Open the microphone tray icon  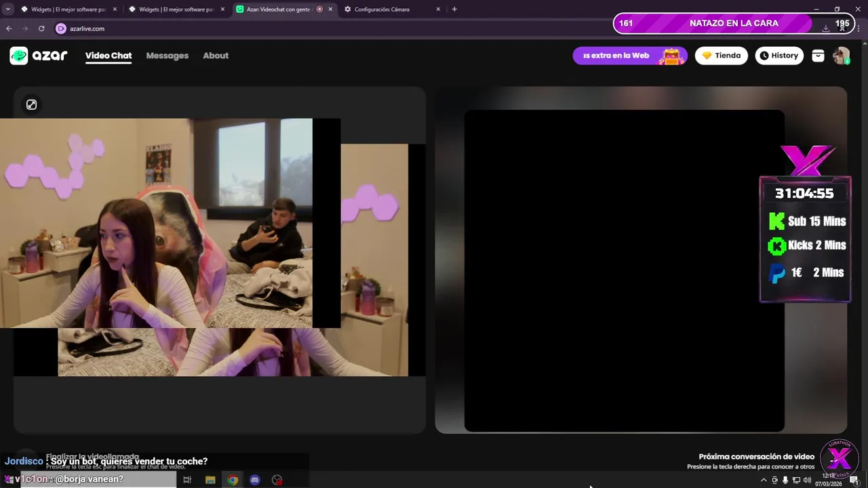(x=785, y=481)
